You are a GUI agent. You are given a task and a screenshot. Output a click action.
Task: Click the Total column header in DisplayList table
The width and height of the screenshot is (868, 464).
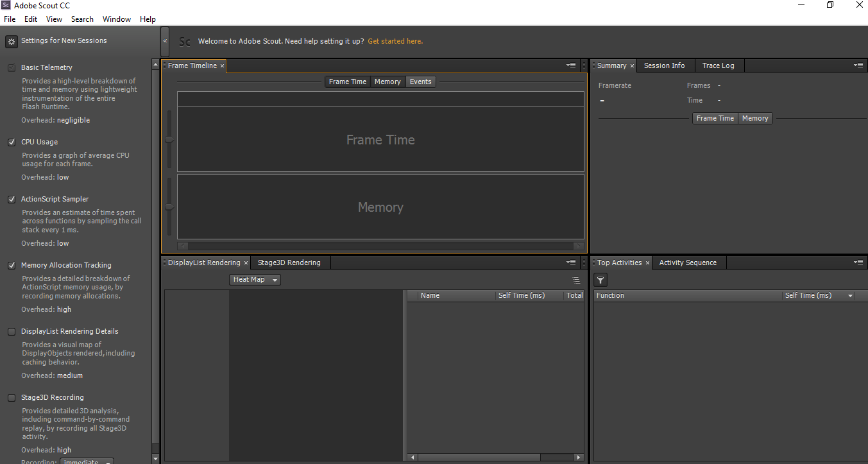coord(575,296)
